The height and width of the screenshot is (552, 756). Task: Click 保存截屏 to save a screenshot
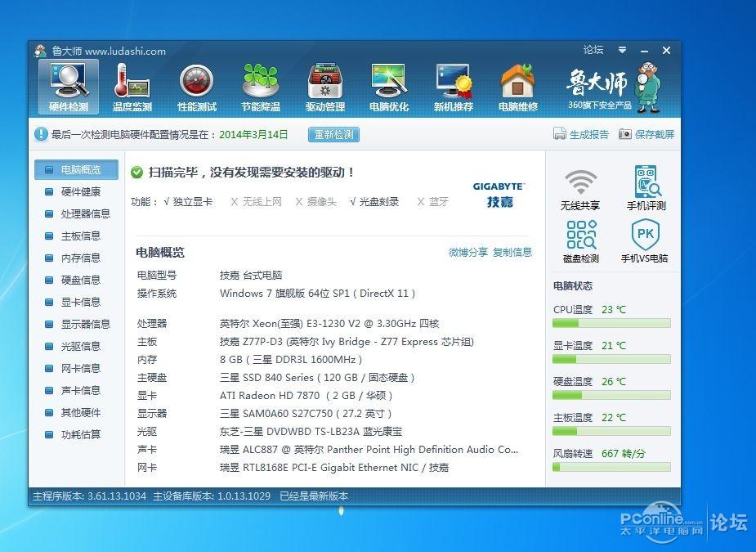(646, 134)
